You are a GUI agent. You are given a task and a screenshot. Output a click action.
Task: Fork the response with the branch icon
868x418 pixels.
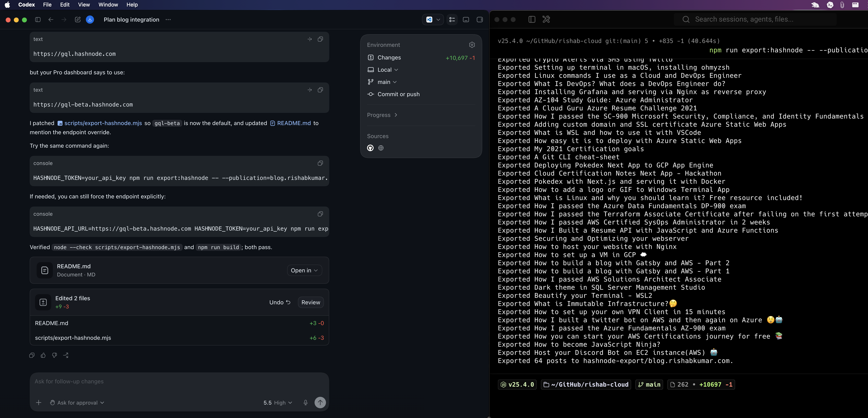tap(66, 355)
